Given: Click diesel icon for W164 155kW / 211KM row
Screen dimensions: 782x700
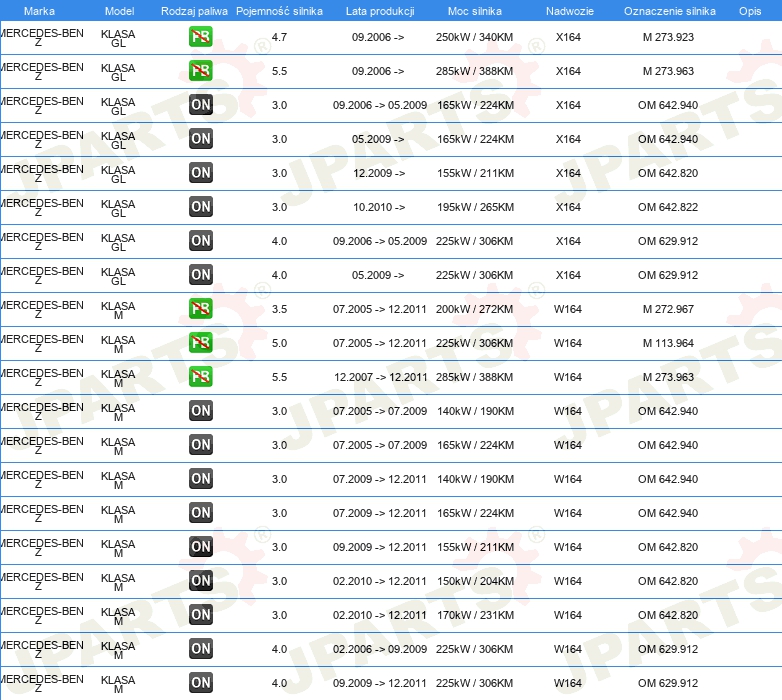Looking at the screenshot, I should click(x=200, y=547).
